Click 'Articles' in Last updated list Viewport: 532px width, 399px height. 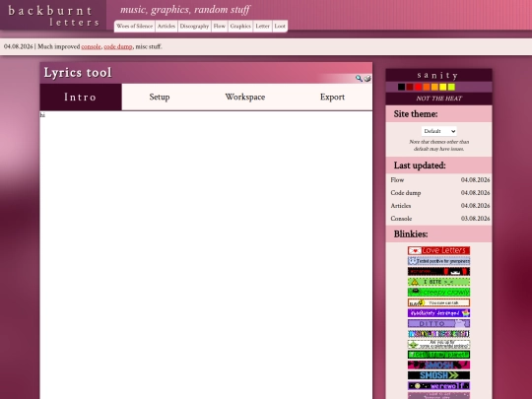tap(401, 206)
